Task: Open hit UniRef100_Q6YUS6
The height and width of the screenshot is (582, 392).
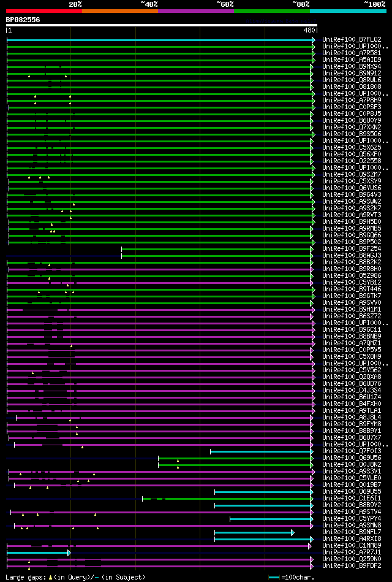Action: pos(352,188)
